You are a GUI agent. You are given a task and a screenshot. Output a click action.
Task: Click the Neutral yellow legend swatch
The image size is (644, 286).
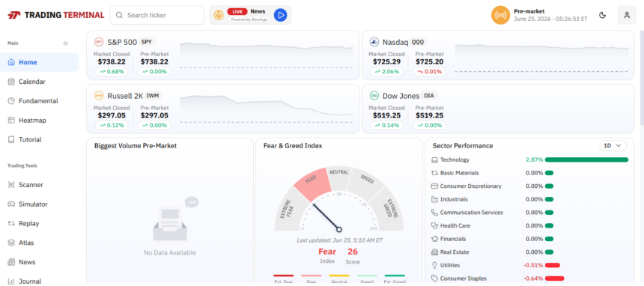[x=339, y=276]
